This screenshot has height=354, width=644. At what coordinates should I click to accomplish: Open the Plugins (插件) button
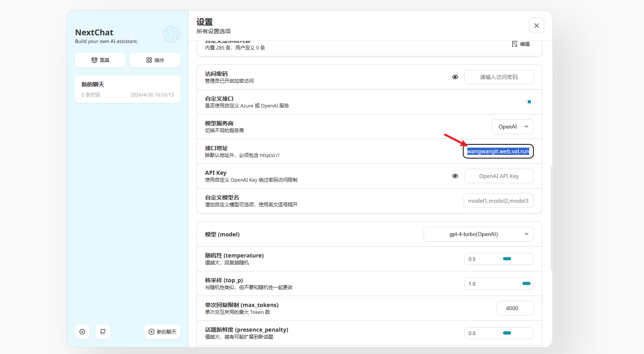pos(155,60)
